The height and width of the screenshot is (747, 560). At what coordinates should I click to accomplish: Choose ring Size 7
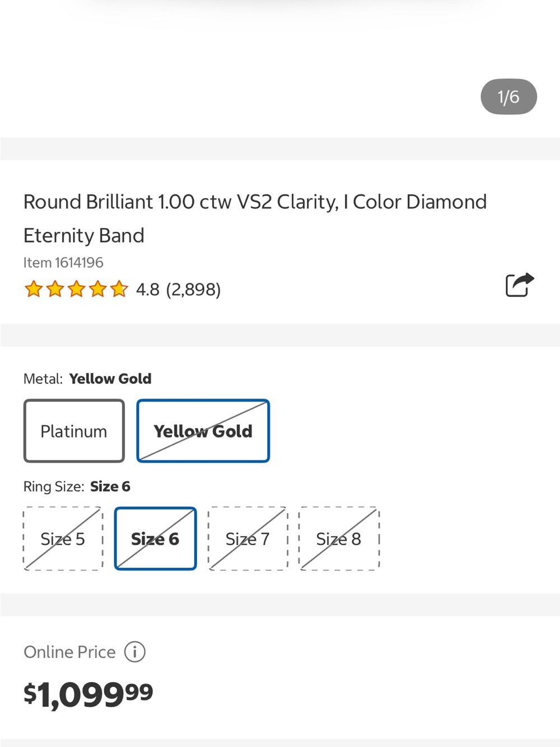pyautogui.click(x=248, y=539)
